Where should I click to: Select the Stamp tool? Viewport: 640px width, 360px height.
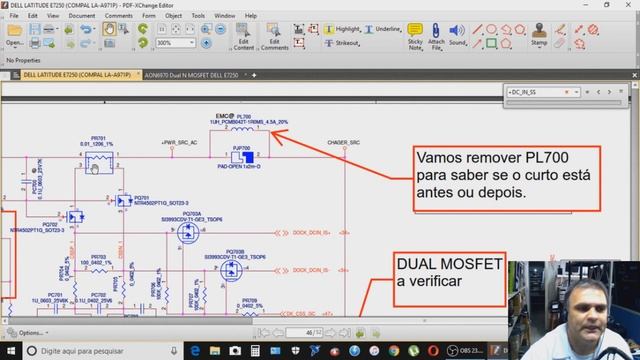click(x=539, y=35)
